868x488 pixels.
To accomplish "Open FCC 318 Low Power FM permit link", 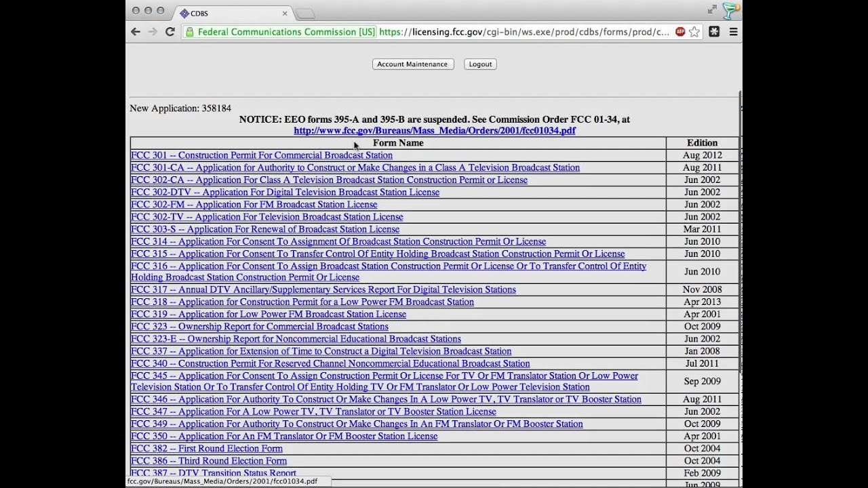I will tap(302, 302).
